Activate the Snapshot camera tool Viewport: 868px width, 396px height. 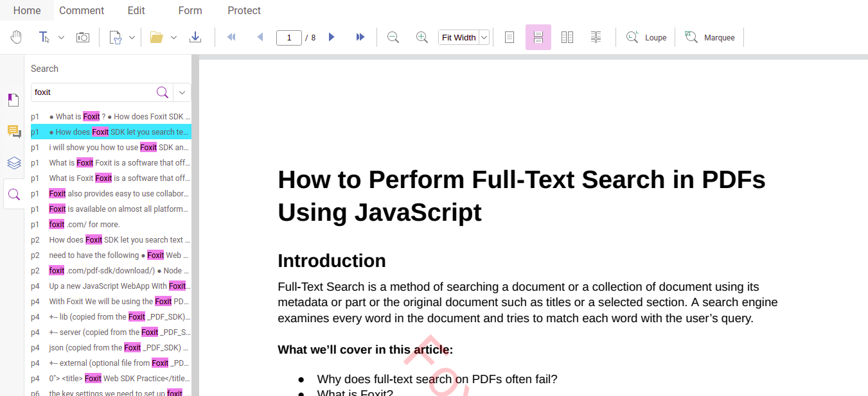coord(83,37)
